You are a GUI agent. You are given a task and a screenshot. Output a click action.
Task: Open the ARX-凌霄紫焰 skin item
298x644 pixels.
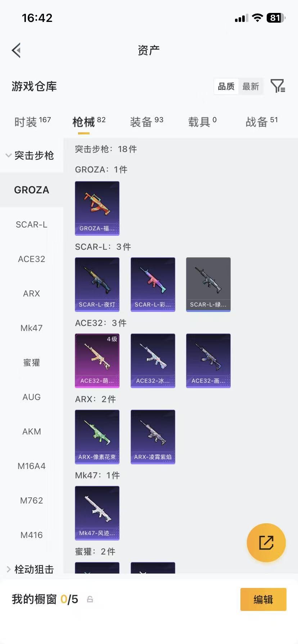[x=153, y=437]
